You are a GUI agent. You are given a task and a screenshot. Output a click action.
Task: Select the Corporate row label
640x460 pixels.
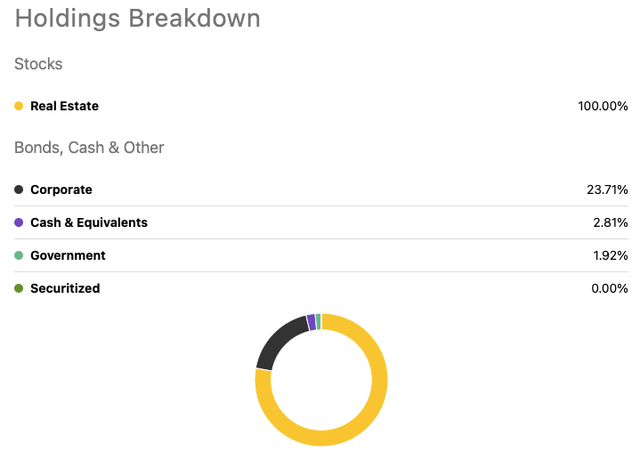pyautogui.click(x=61, y=190)
